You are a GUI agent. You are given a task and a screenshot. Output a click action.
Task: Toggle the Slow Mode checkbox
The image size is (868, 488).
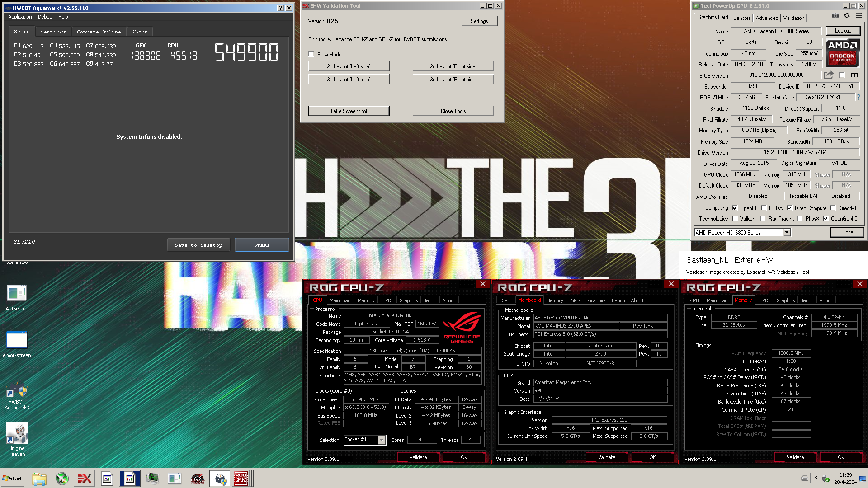point(311,54)
